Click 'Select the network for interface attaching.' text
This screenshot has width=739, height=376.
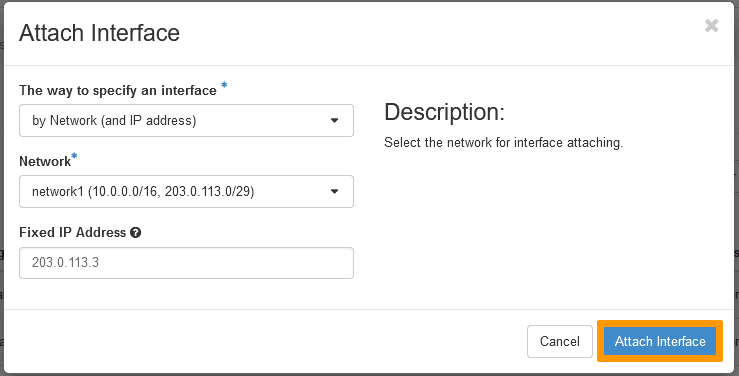[x=503, y=142]
